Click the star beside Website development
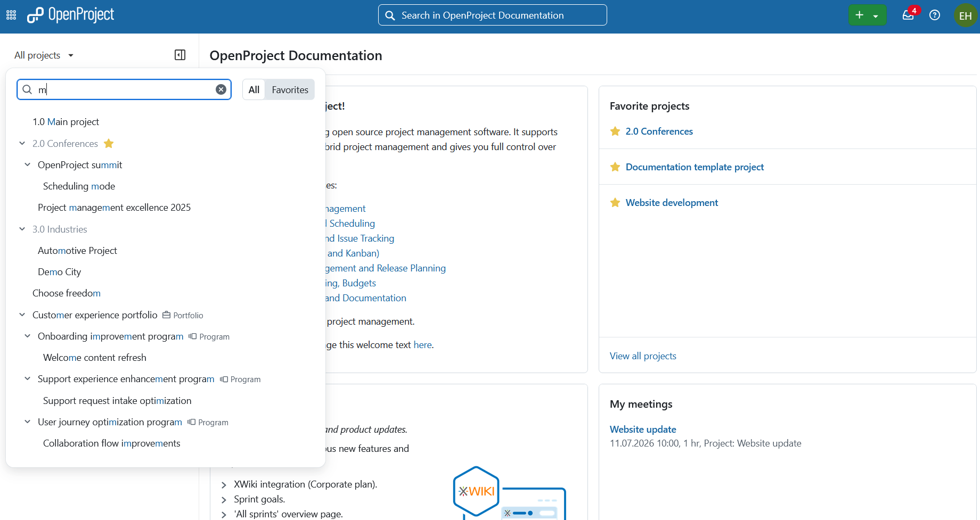Viewport: 980px width, 520px height. 615,202
